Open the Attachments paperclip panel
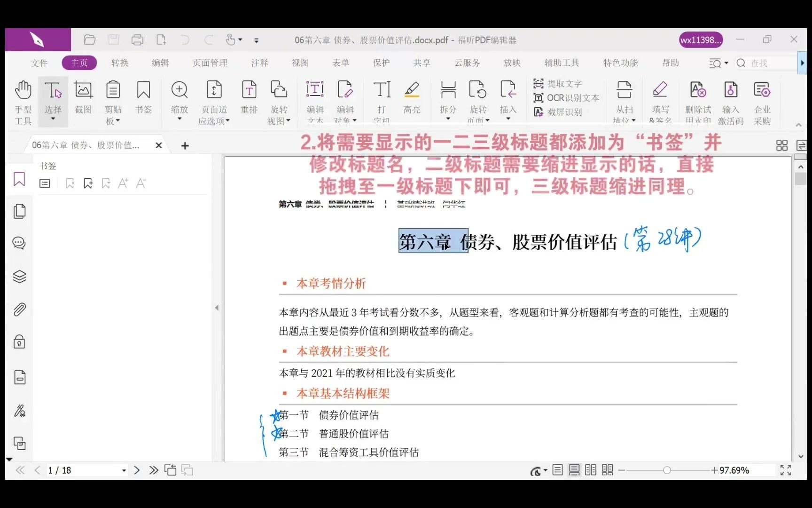Screen dimensions: 812x508 19,310
